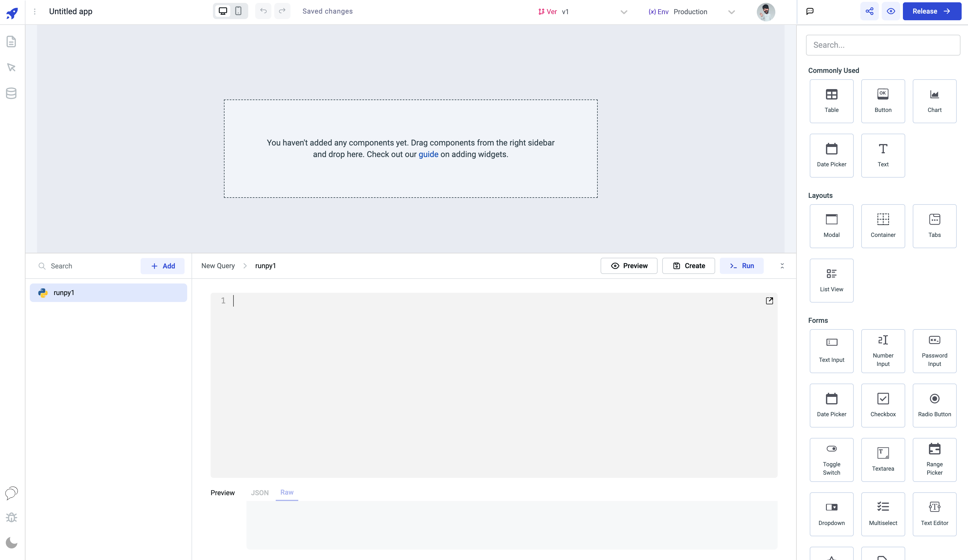Click the component Search field
968x560 pixels.
click(883, 45)
